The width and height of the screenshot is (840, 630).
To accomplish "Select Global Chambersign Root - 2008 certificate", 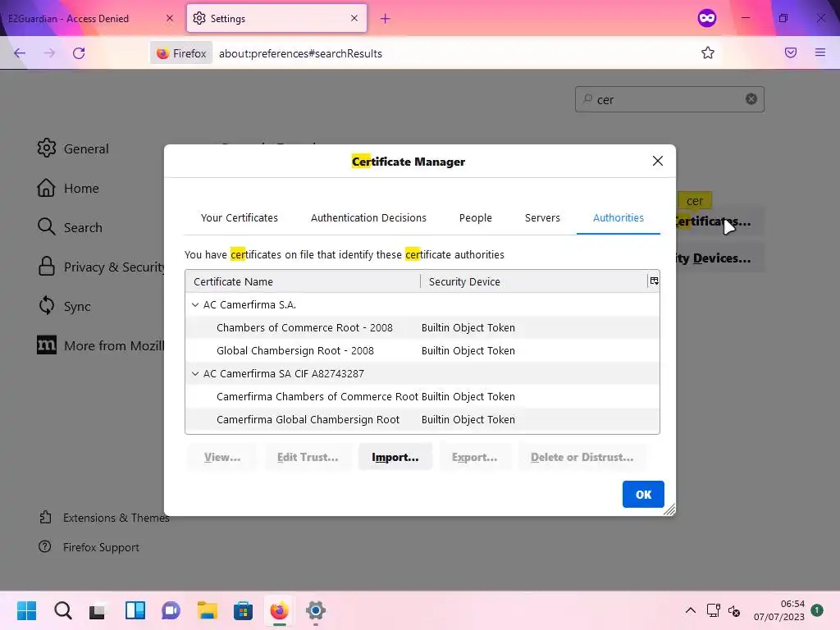I will 422,350.
